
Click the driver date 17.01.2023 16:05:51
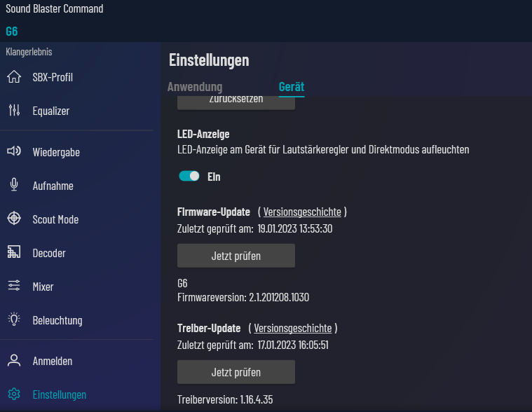pos(293,345)
